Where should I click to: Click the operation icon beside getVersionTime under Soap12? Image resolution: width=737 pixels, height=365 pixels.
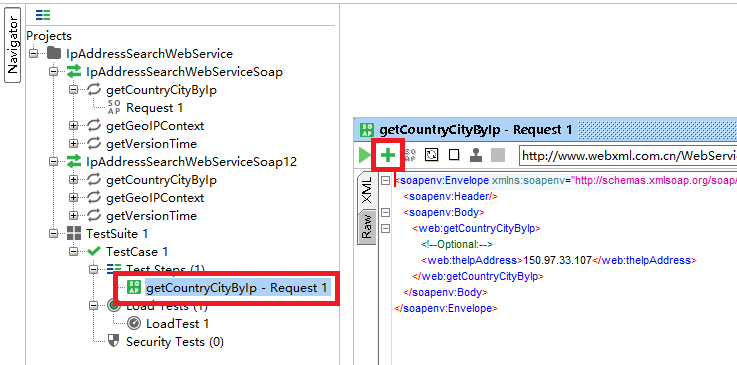coord(94,216)
